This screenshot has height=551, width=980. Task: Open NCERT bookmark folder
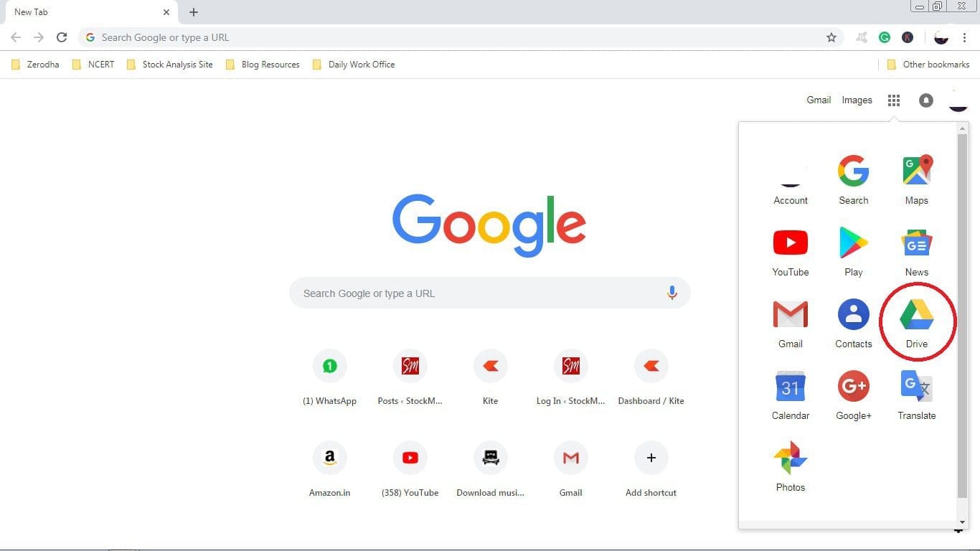(x=93, y=65)
